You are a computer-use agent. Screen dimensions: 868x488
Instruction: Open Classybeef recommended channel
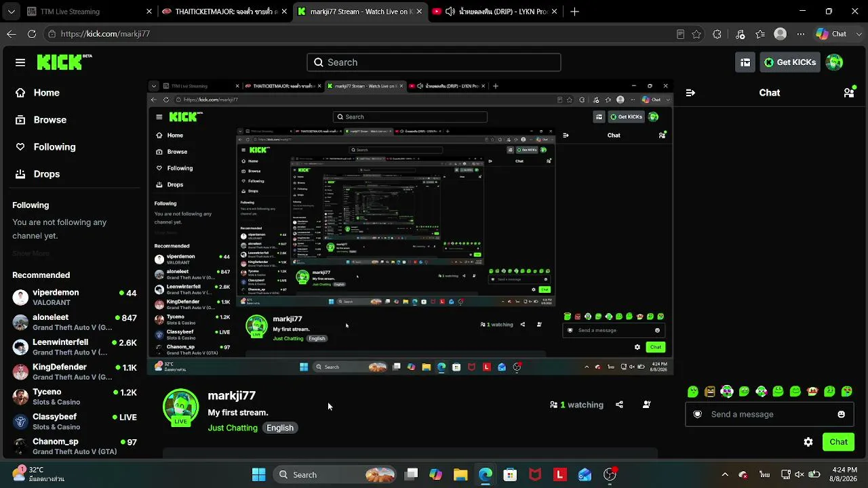[75, 421]
